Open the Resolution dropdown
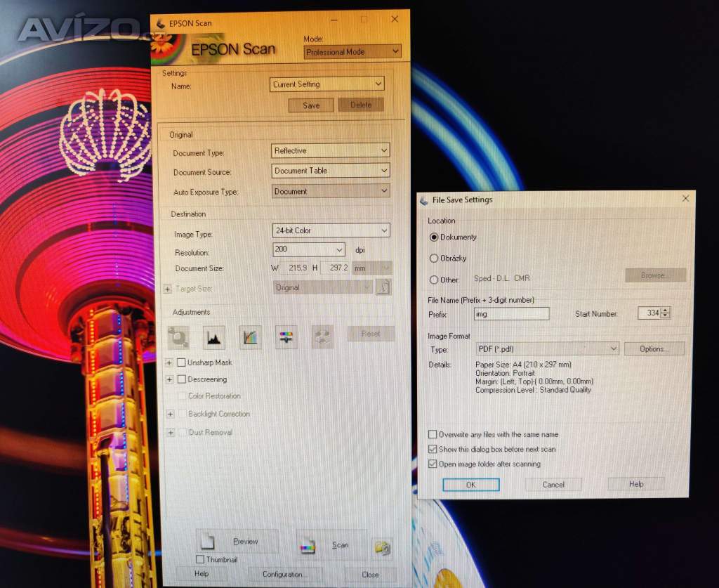This screenshot has width=719, height=588. [309, 249]
